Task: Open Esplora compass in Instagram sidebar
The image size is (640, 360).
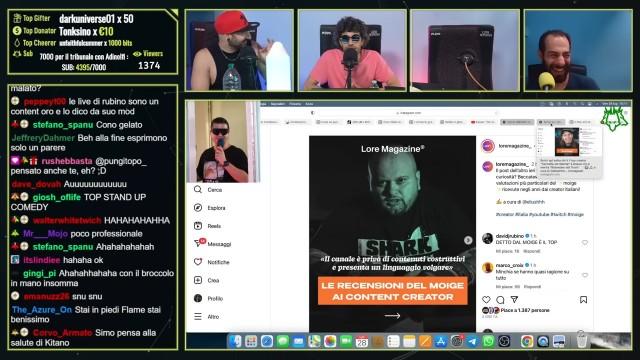Action: click(210, 208)
